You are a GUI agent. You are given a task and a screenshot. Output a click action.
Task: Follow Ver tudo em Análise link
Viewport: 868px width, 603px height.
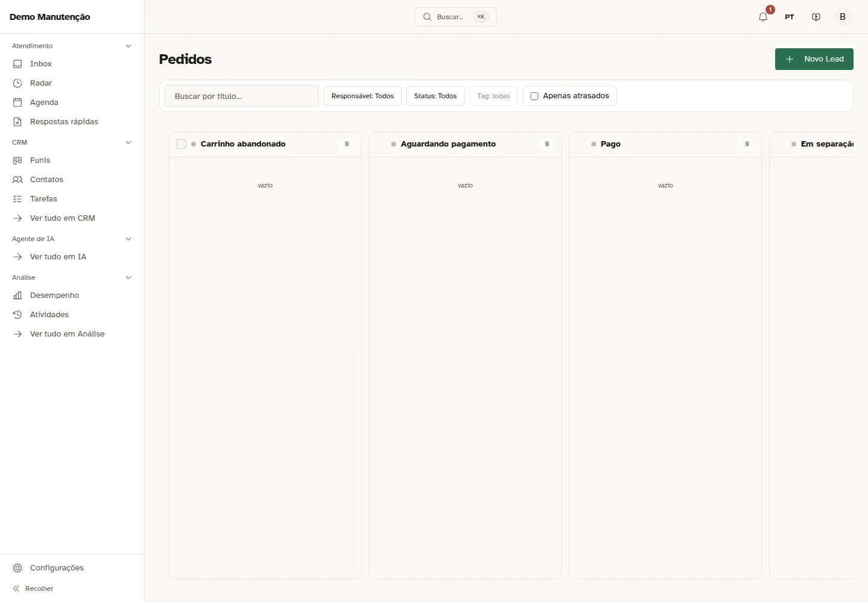pos(72,334)
